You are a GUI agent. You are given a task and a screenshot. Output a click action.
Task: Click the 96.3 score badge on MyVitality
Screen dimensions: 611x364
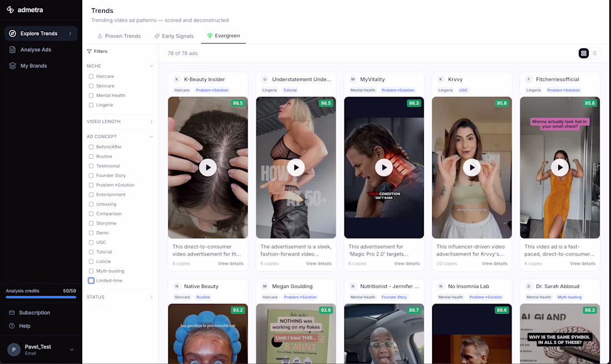click(x=413, y=103)
